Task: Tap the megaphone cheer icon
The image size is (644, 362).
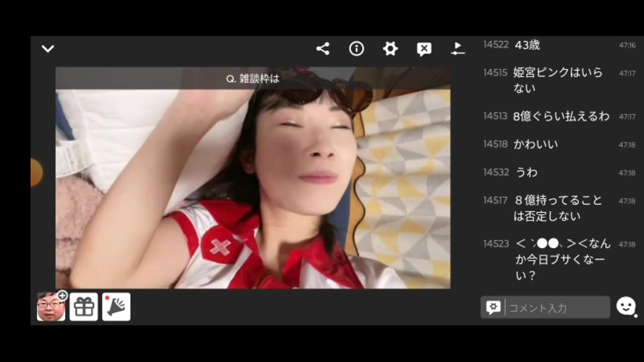Action: (116, 306)
